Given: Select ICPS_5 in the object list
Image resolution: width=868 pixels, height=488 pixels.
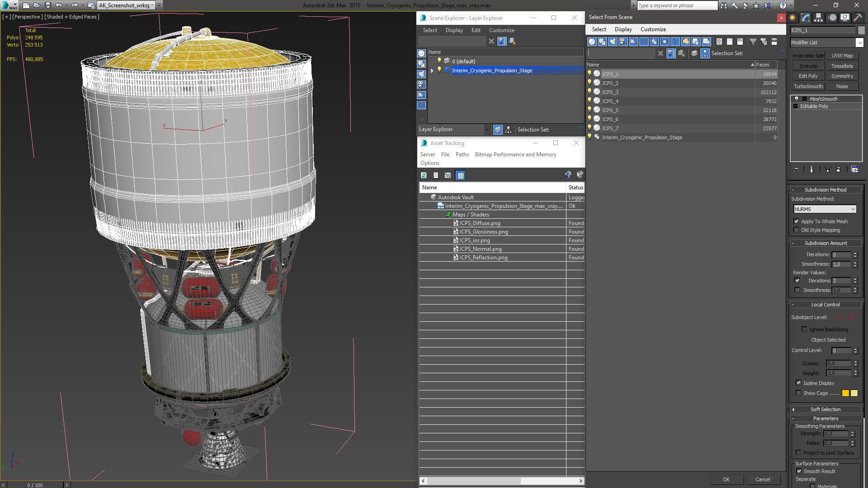Looking at the screenshot, I should click(x=610, y=110).
